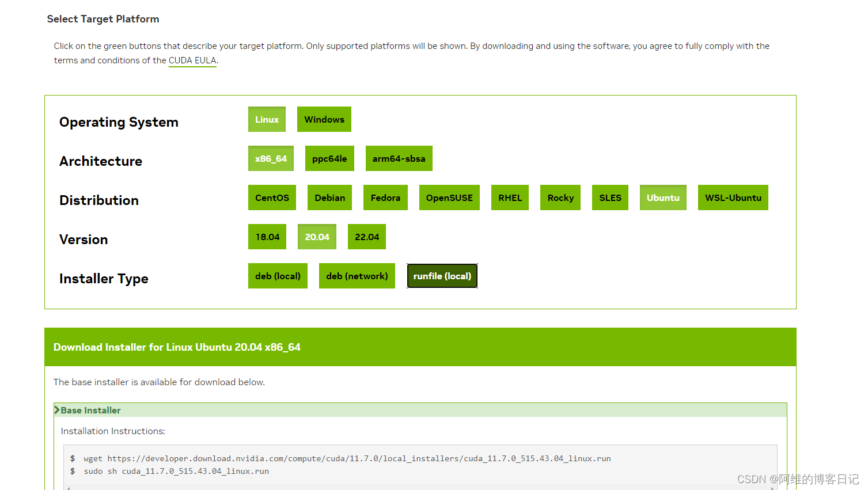Screen dimensions: 868x490
Task: Select the runfile (local) installer type
Action: 442,276
